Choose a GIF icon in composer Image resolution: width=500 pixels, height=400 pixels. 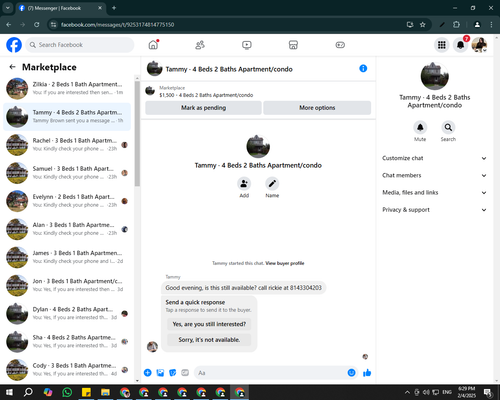(x=185, y=373)
